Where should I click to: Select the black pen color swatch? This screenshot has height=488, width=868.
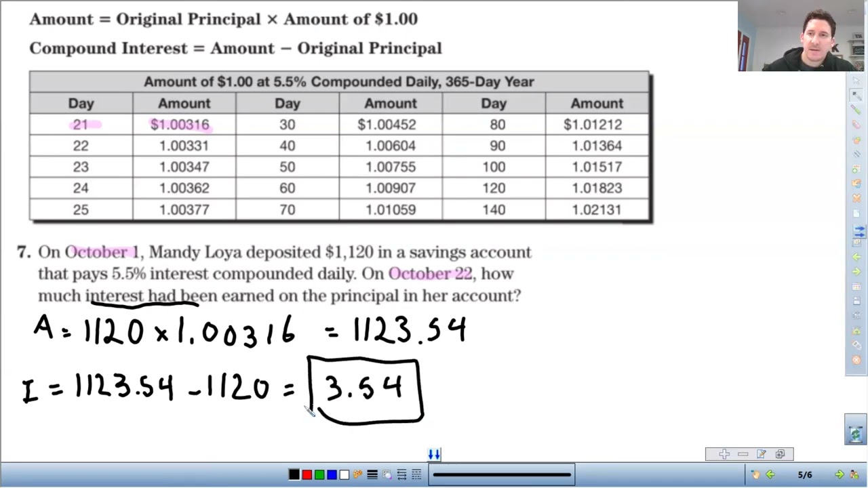(294, 474)
